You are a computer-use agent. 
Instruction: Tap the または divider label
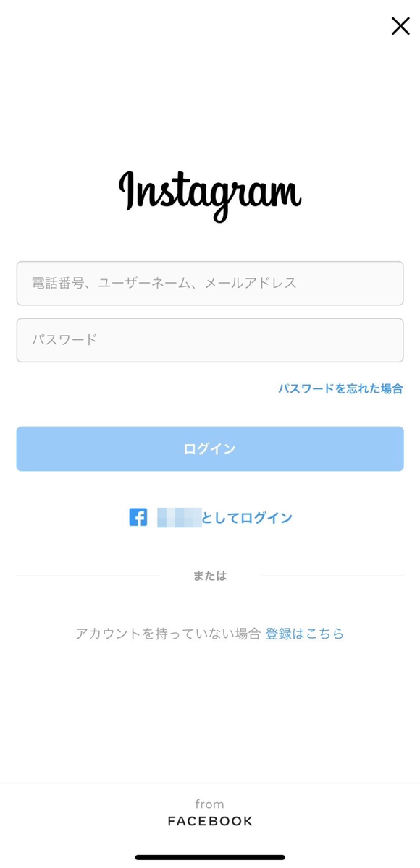coord(210,576)
